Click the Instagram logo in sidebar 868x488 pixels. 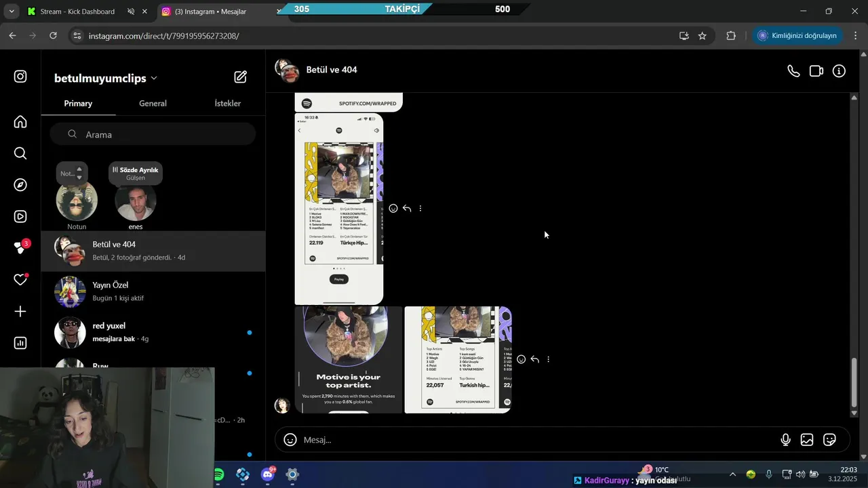tap(20, 77)
